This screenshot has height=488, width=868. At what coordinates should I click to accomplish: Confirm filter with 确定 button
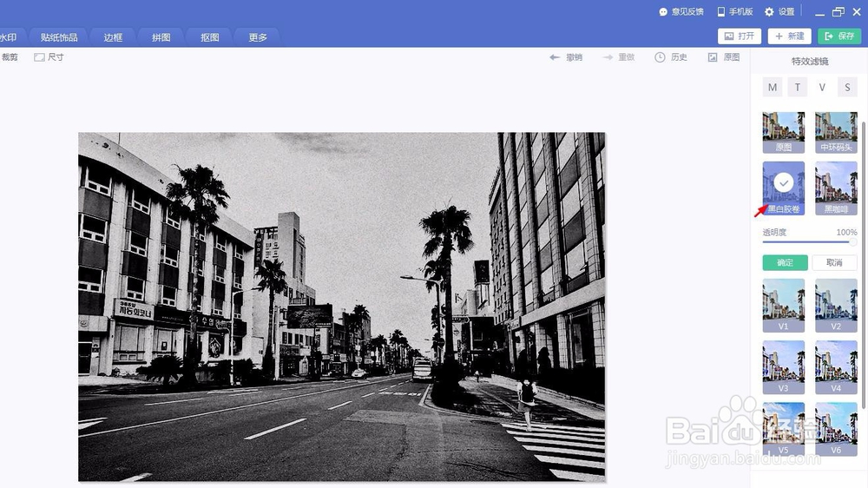click(x=785, y=262)
